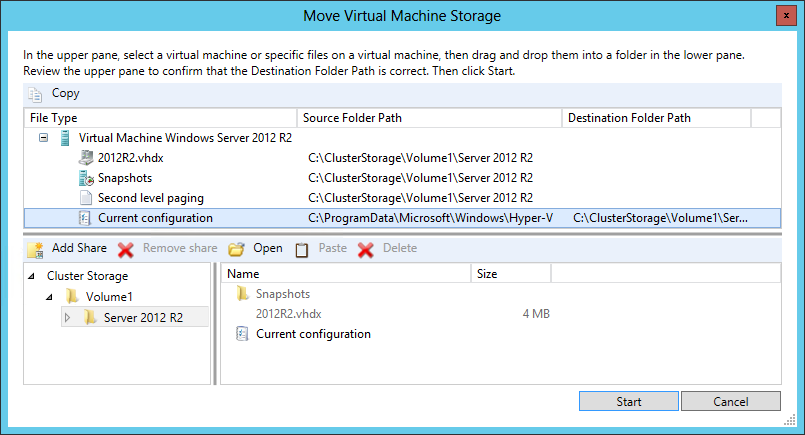Select the 2012R2.vhdx disk icon in upper pane
The width and height of the screenshot is (805, 435).
(86, 157)
